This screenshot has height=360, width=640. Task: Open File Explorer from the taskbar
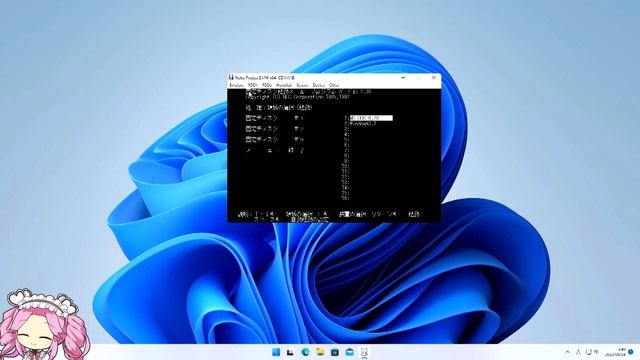pyautogui.click(x=320, y=352)
